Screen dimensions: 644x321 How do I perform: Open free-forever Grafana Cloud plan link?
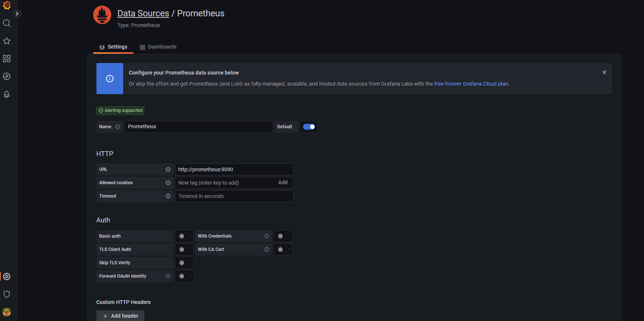point(471,84)
